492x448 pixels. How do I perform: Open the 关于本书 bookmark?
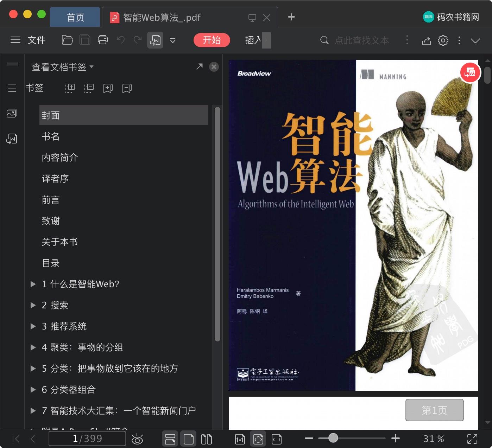tap(60, 242)
